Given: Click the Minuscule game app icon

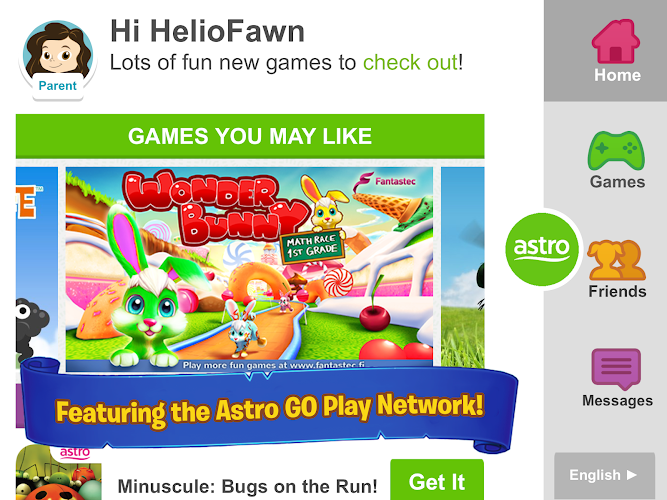Looking at the screenshot, I should 58,472.
